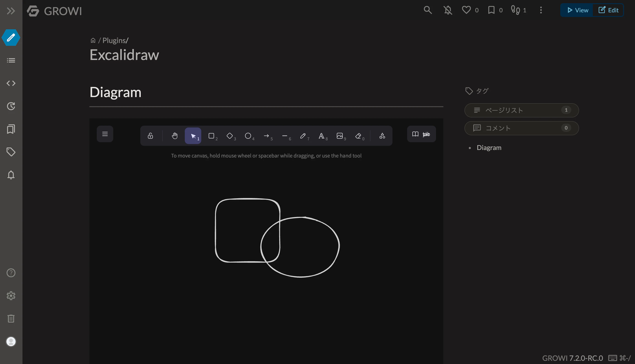Open the ページリスト page list button

click(x=522, y=110)
